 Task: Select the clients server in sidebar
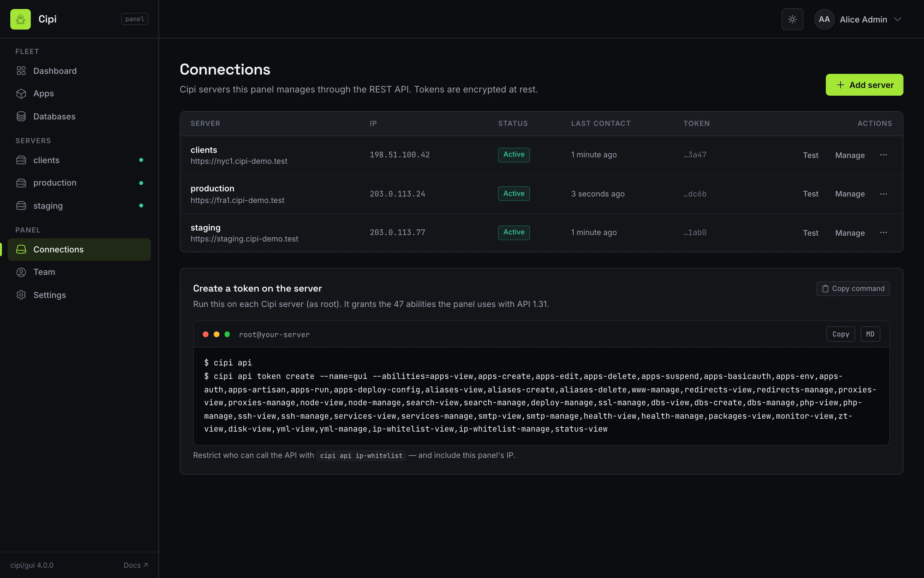pos(79,160)
